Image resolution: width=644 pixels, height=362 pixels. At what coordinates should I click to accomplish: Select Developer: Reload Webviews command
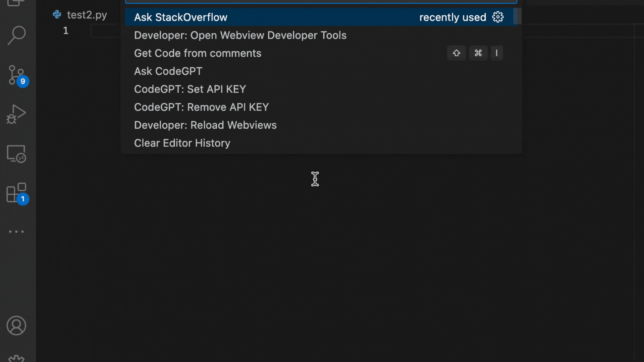click(x=205, y=125)
